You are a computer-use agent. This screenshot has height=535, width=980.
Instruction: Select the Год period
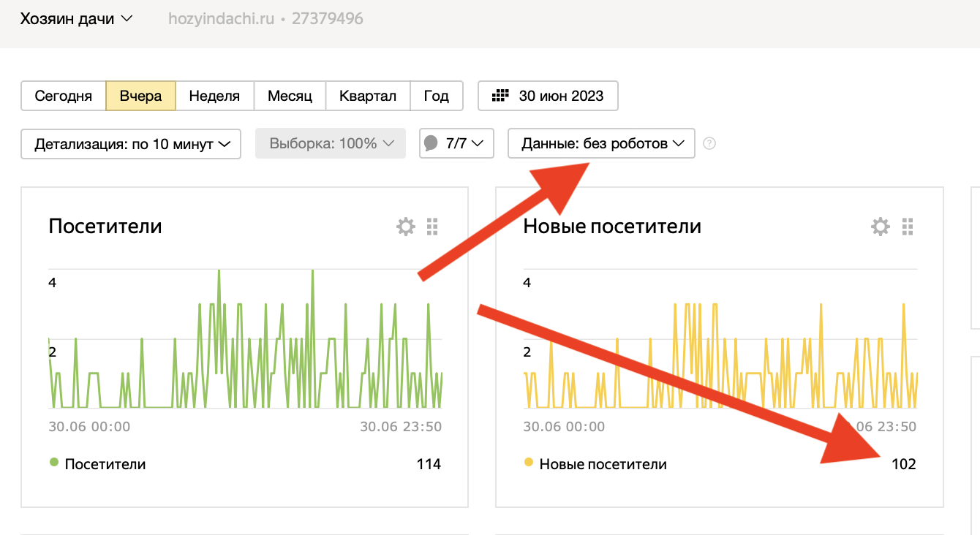click(x=437, y=96)
